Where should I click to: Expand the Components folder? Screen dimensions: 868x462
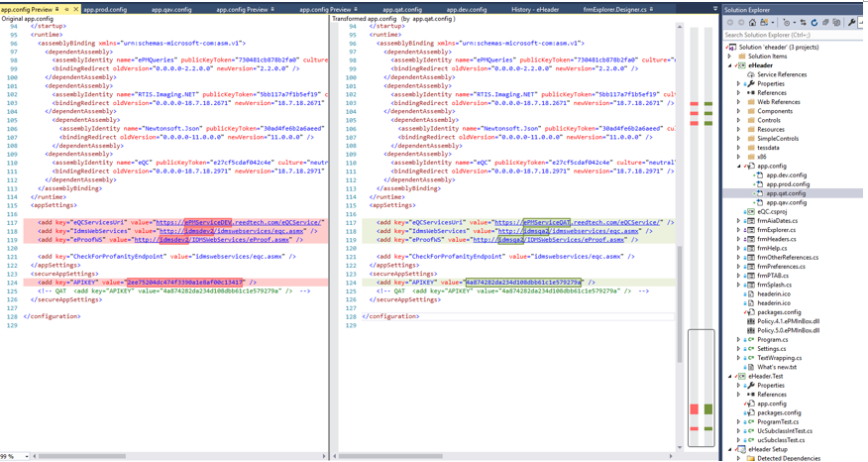point(738,111)
